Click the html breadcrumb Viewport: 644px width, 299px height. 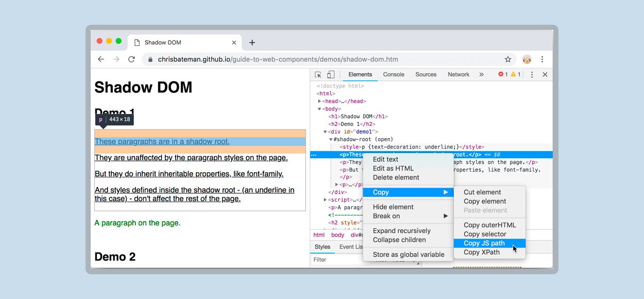319,235
